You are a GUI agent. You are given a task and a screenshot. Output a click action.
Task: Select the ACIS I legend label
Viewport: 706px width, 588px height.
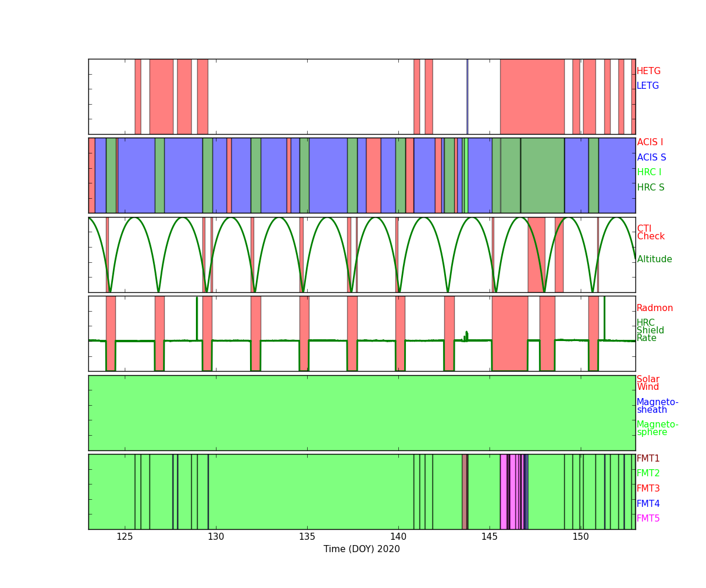(x=650, y=142)
